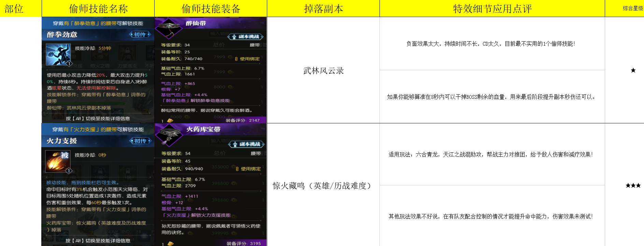Click the 惊火藏鸣（英雄/历战难度） cell
The image size is (644, 246).
[324, 186]
